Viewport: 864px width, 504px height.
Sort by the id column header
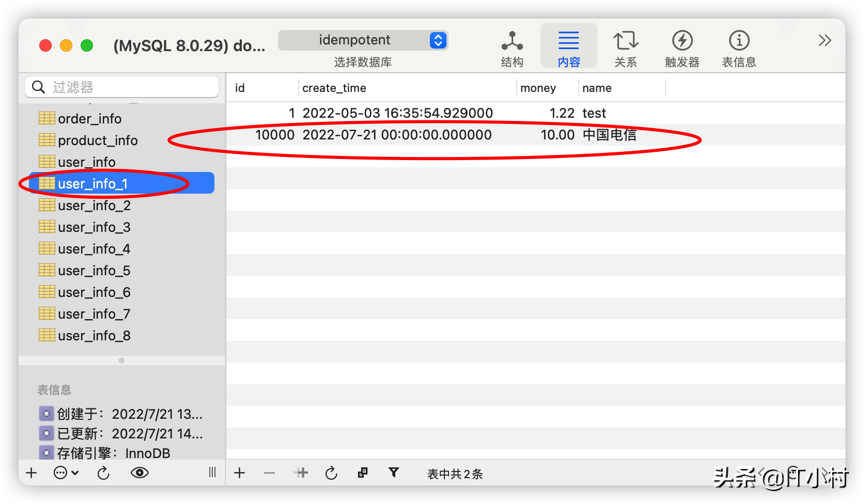point(264,88)
